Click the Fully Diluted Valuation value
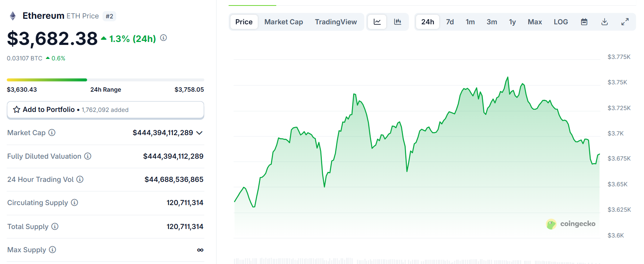Viewport: 644px width, 264px height. tap(173, 156)
